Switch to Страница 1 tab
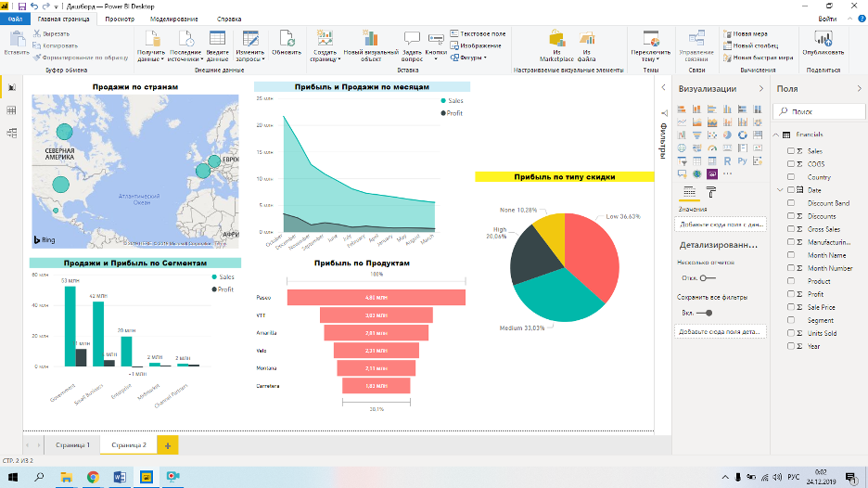The height and width of the screenshot is (488, 868). pos(72,444)
